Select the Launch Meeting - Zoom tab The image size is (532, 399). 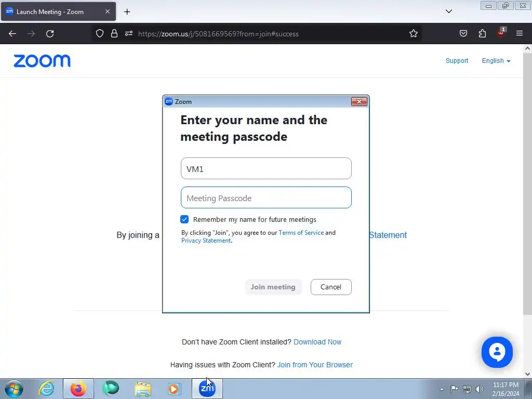pyautogui.click(x=58, y=11)
